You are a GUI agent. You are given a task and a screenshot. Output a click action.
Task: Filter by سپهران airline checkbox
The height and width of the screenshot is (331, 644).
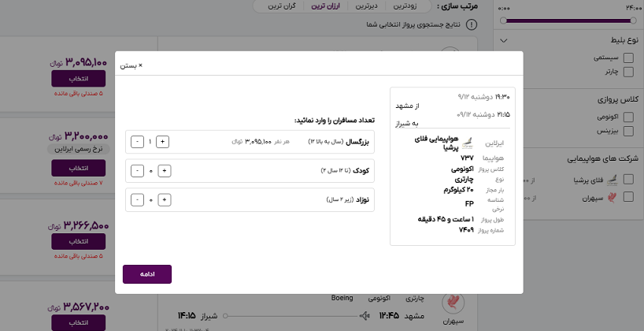pos(628,197)
